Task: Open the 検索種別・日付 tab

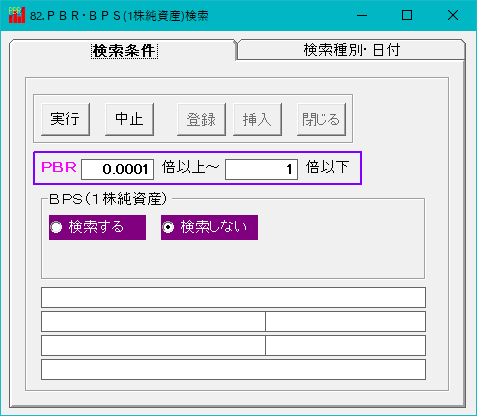Action: [x=351, y=50]
